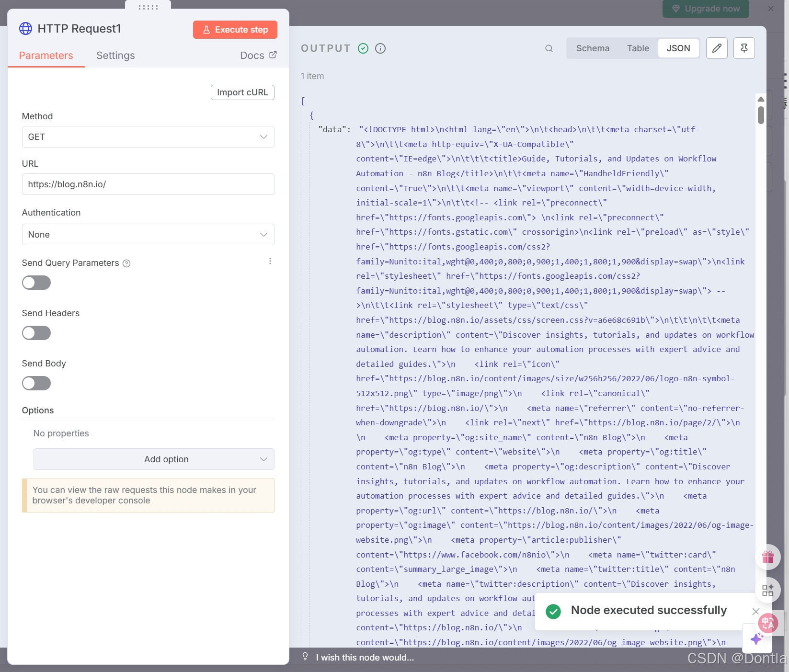The image size is (789, 672).
Task: Click the output search magnifier icon
Action: pyautogui.click(x=549, y=48)
